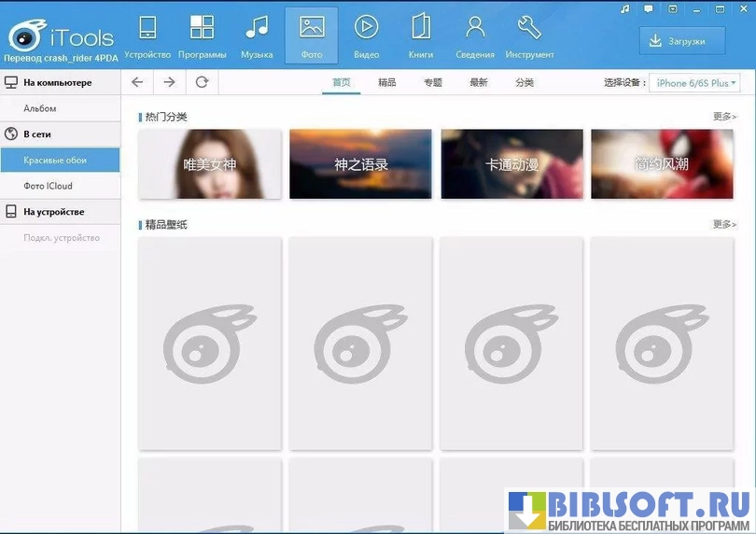Click the chat bubble icon in title bar

[x=648, y=9]
